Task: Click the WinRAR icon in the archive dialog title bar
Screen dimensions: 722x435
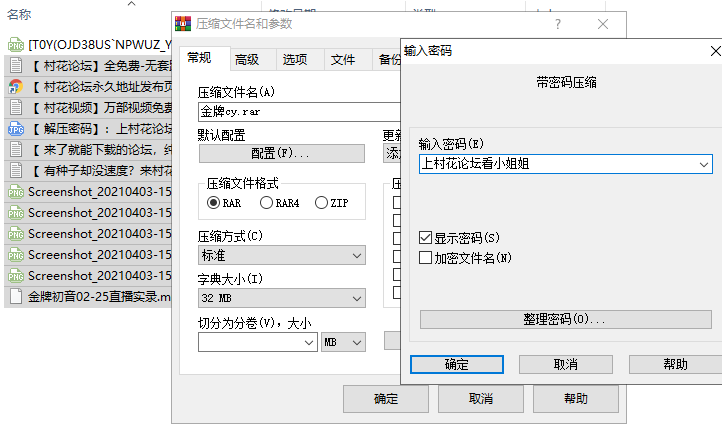Action: (181, 24)
